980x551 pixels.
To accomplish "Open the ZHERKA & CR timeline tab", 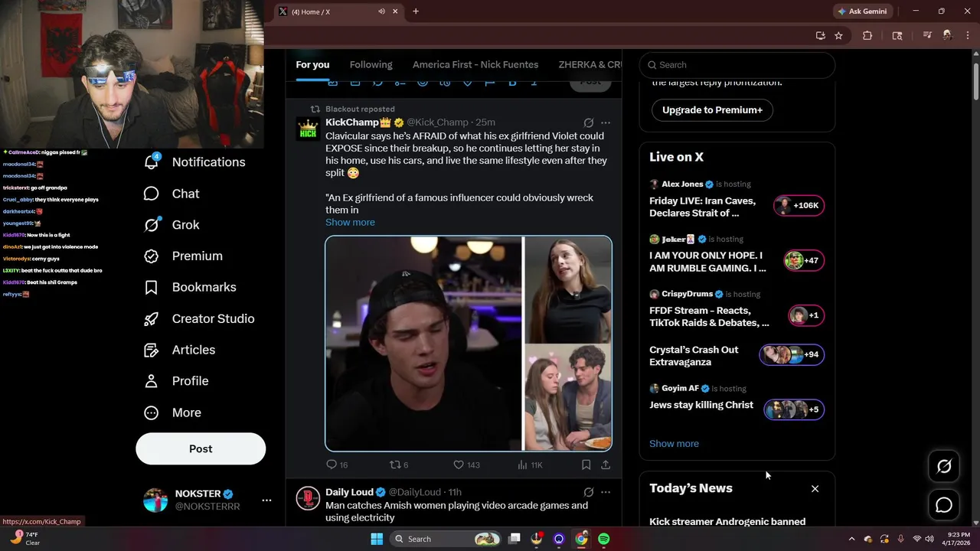I will [590, 65].
